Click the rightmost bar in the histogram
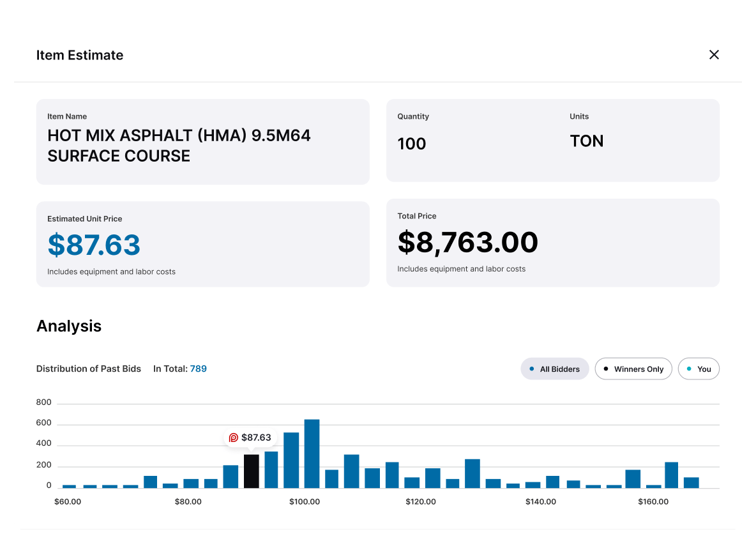Screen dimensions: 756x557 click(x=691, y=482)
